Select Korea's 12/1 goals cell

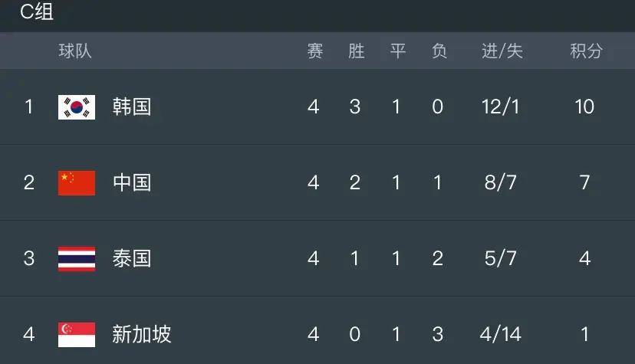click(x=501, y=107)
